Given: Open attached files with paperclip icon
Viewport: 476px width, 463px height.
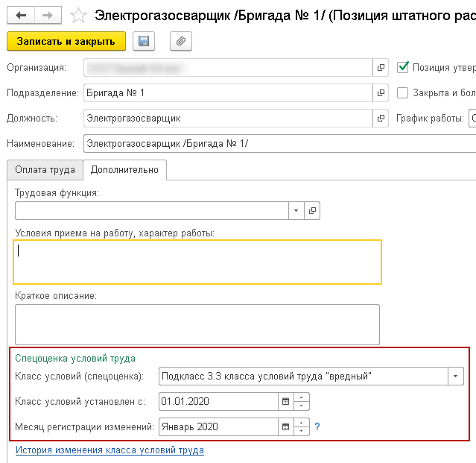Looking at the screenshot, I should pos(181,41).
